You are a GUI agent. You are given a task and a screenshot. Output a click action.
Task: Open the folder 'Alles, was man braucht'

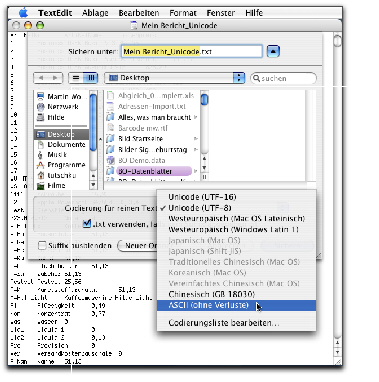[x=151, y=117]
